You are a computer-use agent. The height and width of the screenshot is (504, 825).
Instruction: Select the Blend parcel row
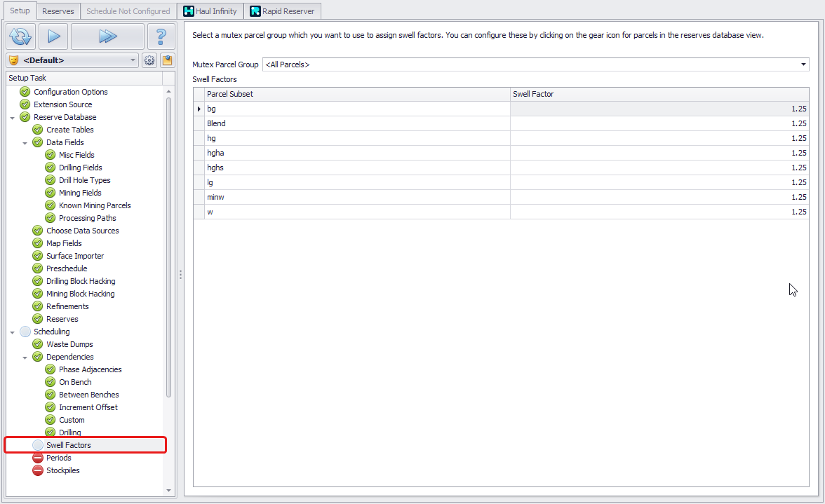click(x=501, y=123)
